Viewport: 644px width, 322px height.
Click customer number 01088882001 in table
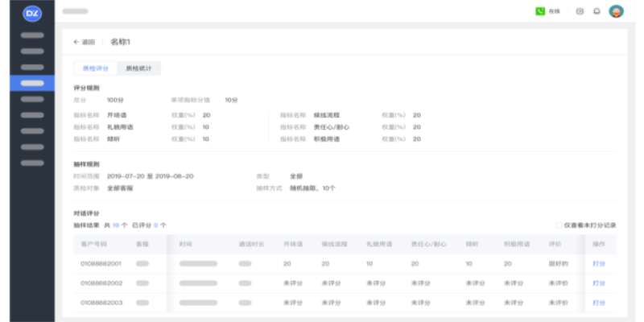tap(101, 263)
